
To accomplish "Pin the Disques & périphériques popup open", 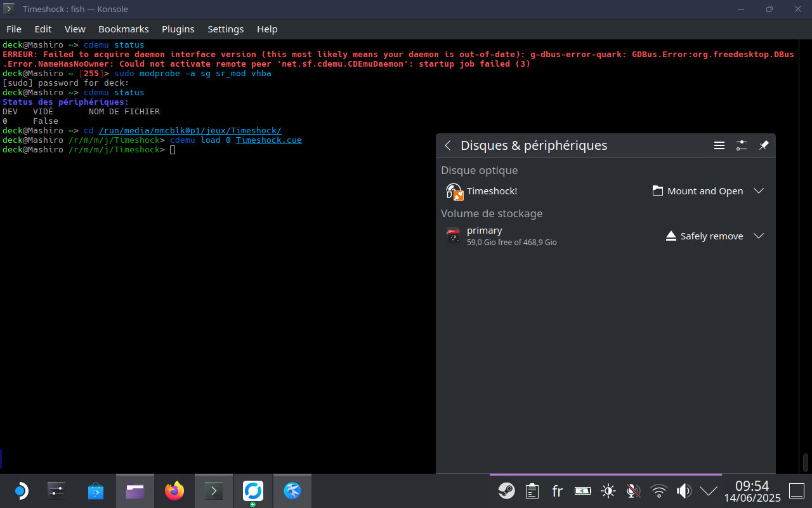I will (x=764, y=145).
